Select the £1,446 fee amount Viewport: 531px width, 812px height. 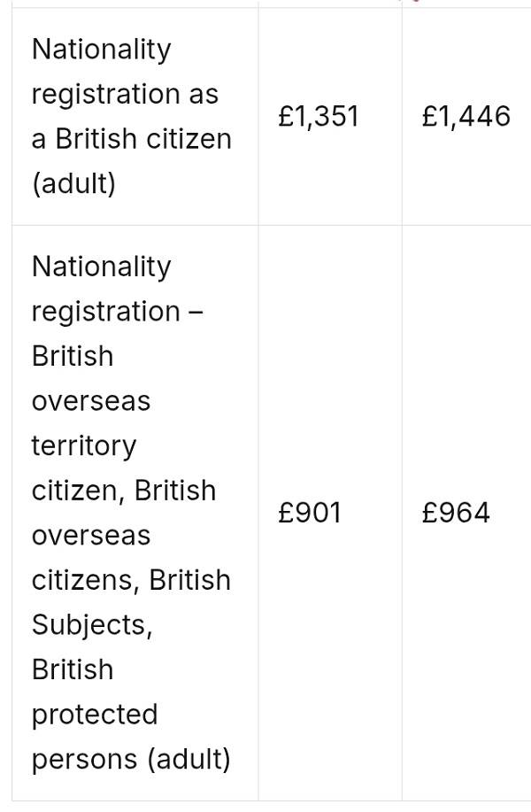pyautogui.click(x=466, y=117)
